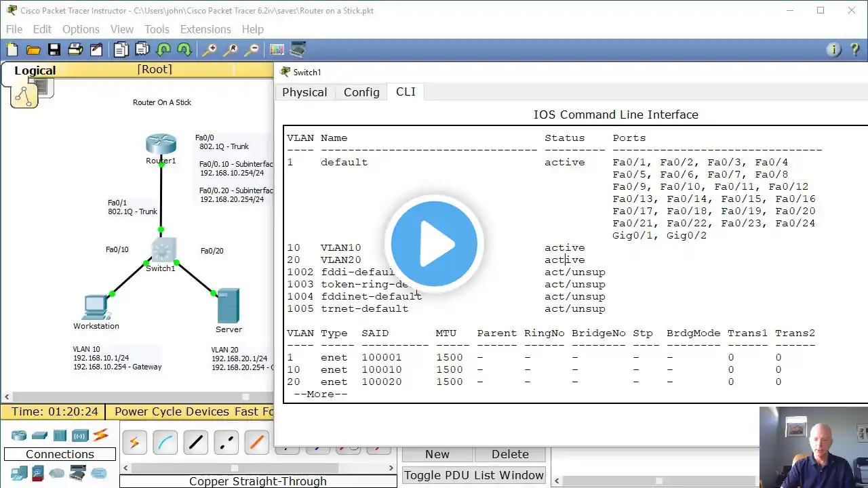Pick the copper straight-through cable

(x=195, y=443)
